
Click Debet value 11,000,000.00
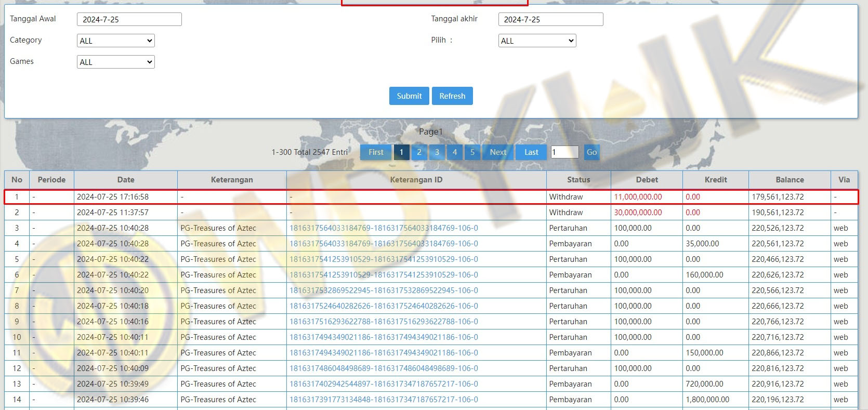point(638,197)
